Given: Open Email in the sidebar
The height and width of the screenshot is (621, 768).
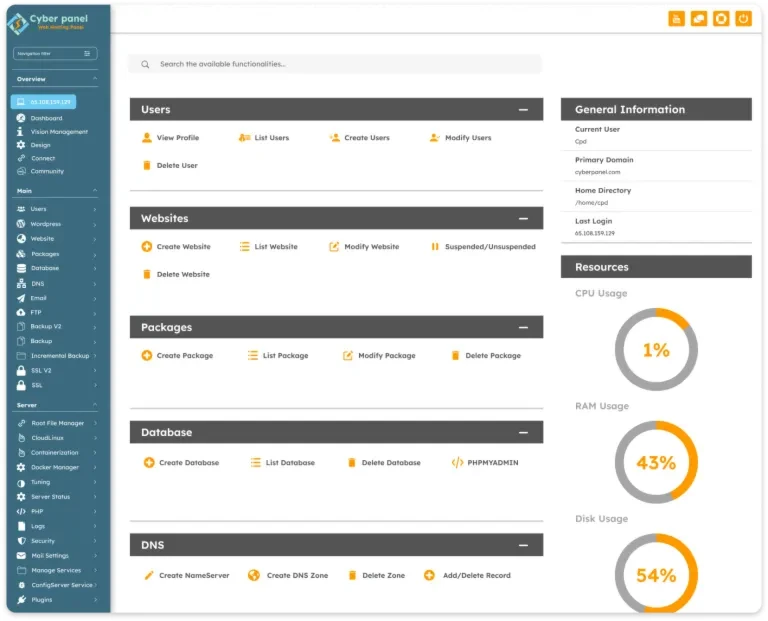Looking at the screenshot, I should coord(55,298).
